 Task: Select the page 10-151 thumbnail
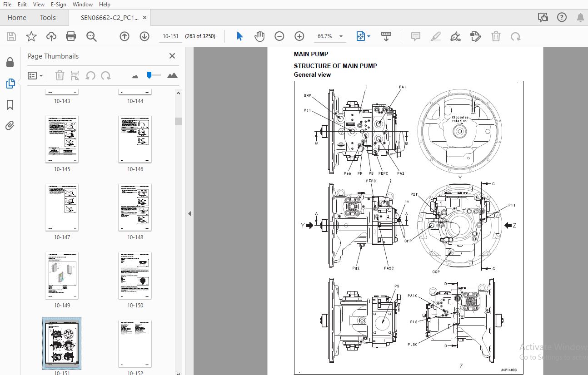62,343
